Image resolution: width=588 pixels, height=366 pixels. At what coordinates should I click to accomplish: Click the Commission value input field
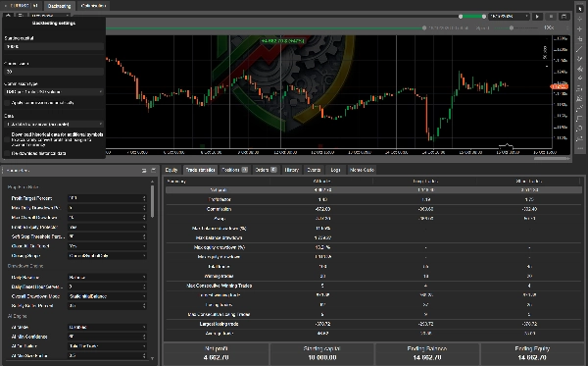point(54,72)
